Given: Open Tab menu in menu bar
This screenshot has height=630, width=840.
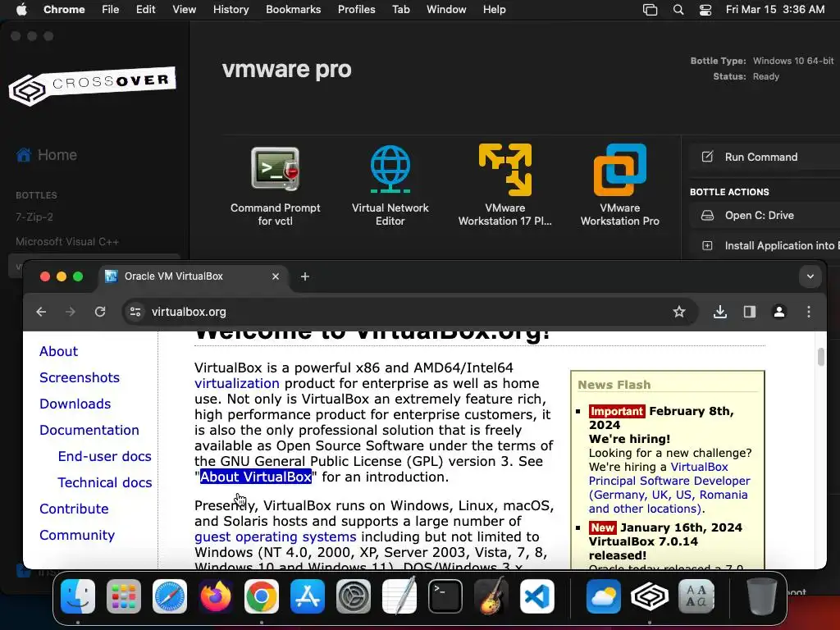Looking at the screenshot, I should pos(400,10).
